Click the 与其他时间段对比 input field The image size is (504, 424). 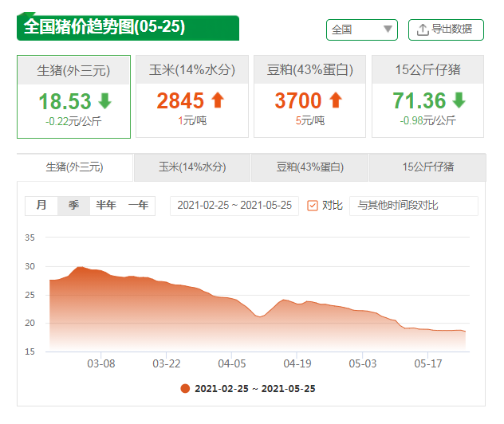414,206
